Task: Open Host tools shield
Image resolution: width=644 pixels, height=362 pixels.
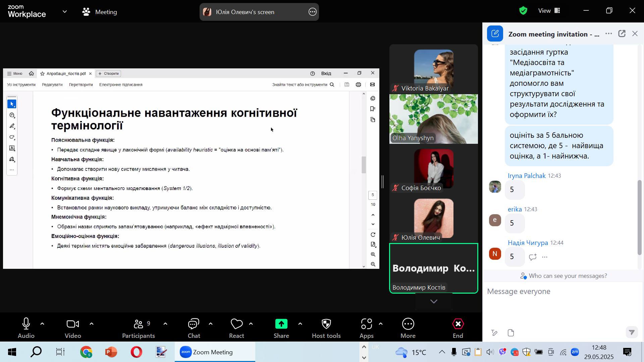Action: pyautogui.click(x=326, y=328)
